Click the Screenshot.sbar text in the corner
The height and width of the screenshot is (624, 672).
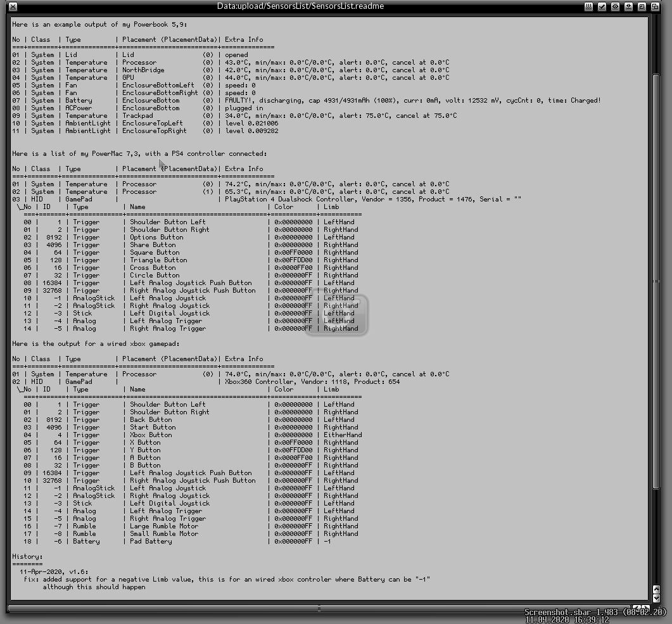551,613
